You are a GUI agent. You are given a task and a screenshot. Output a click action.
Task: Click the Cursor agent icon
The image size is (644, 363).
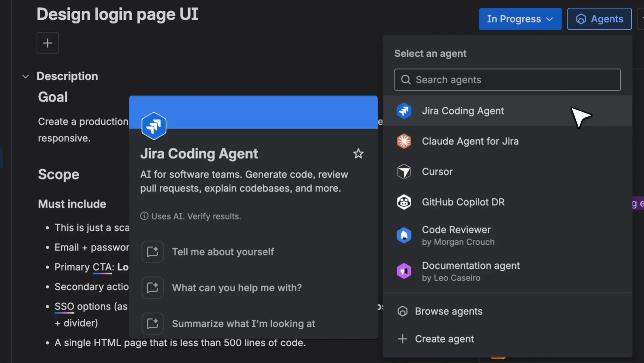404,172
